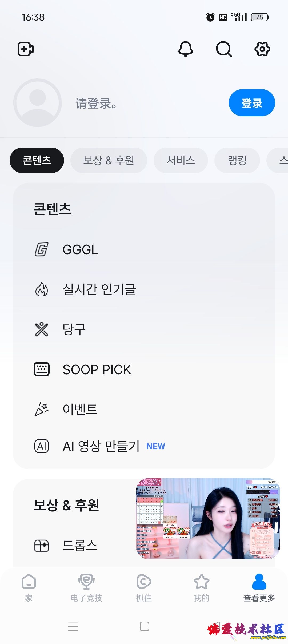Open the settings gear
The width and height of the screenshot is (288, 644).
tap(262, 49)
